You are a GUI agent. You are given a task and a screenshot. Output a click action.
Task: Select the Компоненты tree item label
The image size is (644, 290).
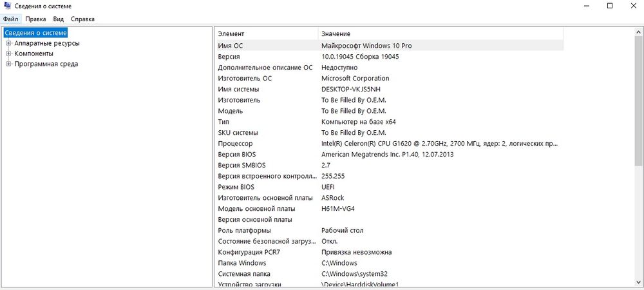(x=33, y=53)
